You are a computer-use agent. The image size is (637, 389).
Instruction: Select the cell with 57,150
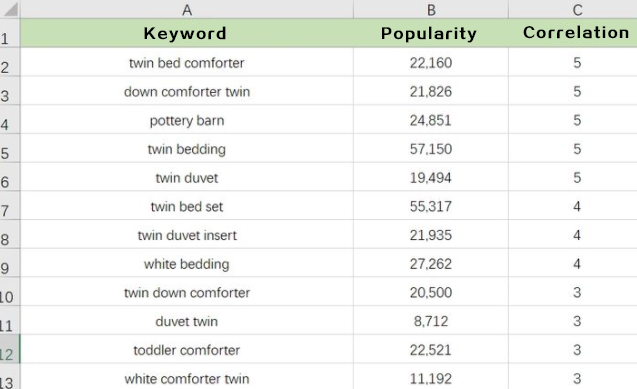click(431, 149)
